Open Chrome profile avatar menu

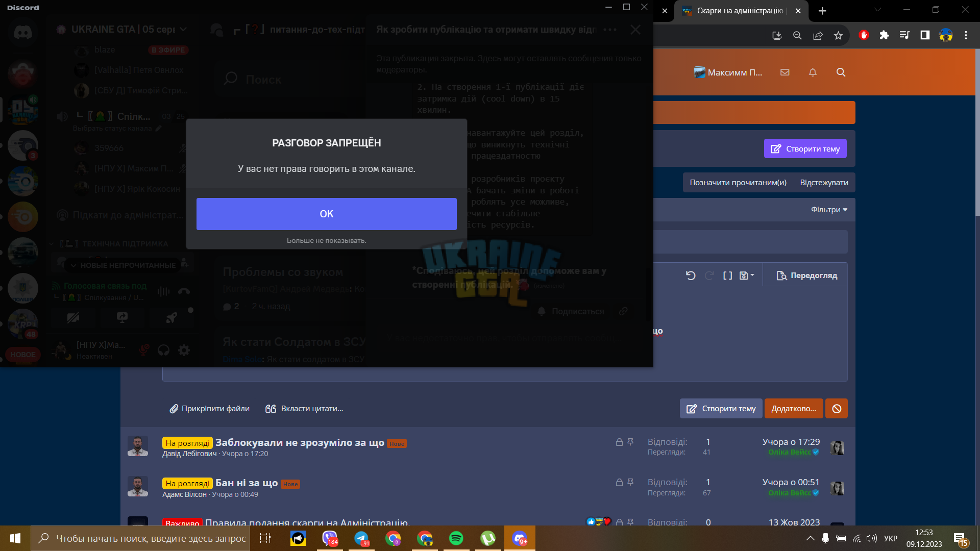pyautogui.click(x=946, y=35)
